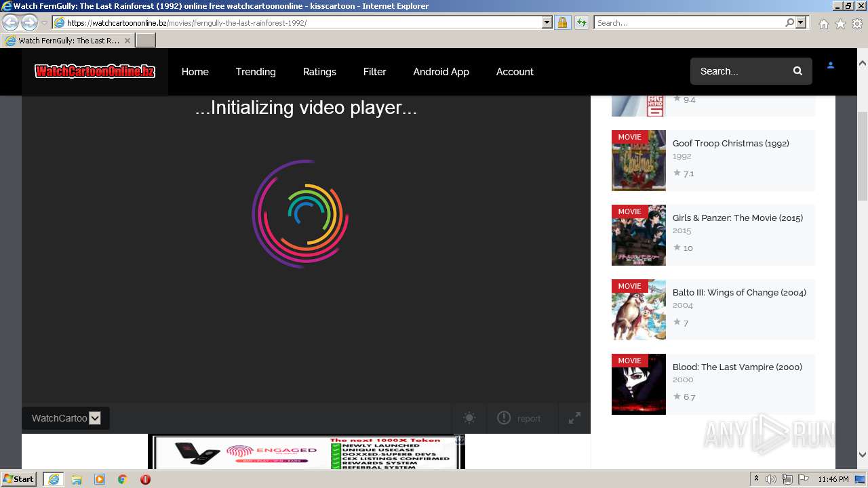Screen dimensions: 868x488
Task: Click the page scrollbar down arrow
Action: point(862,455)
